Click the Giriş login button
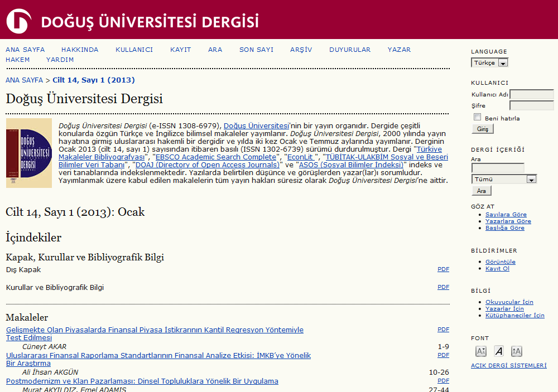558x392 pixels. (483, 129)
